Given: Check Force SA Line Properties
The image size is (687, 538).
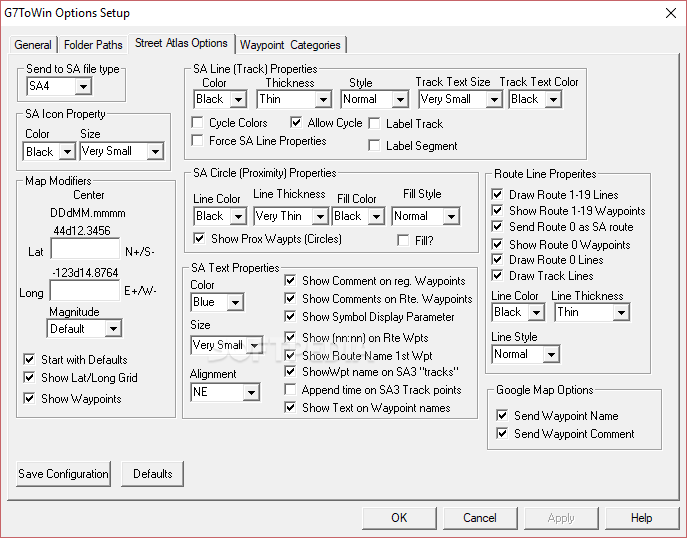Looking at the screenshot, I should pos(198,141).
